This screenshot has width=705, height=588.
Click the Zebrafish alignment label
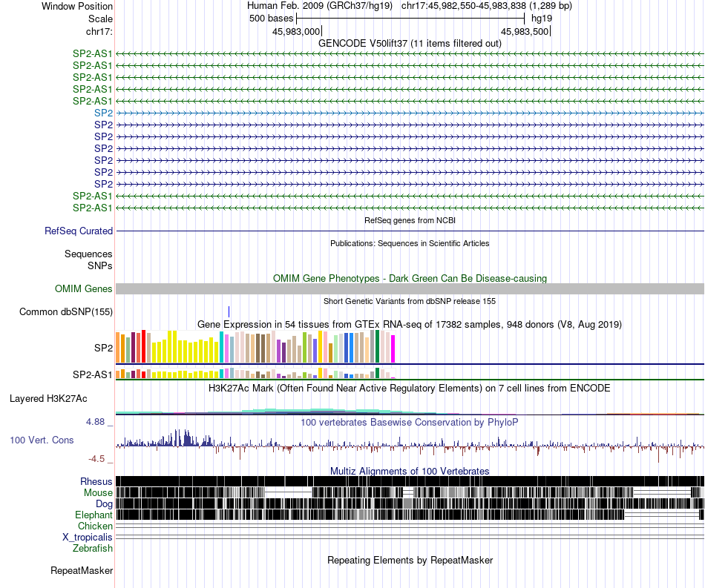click(93, 549)
